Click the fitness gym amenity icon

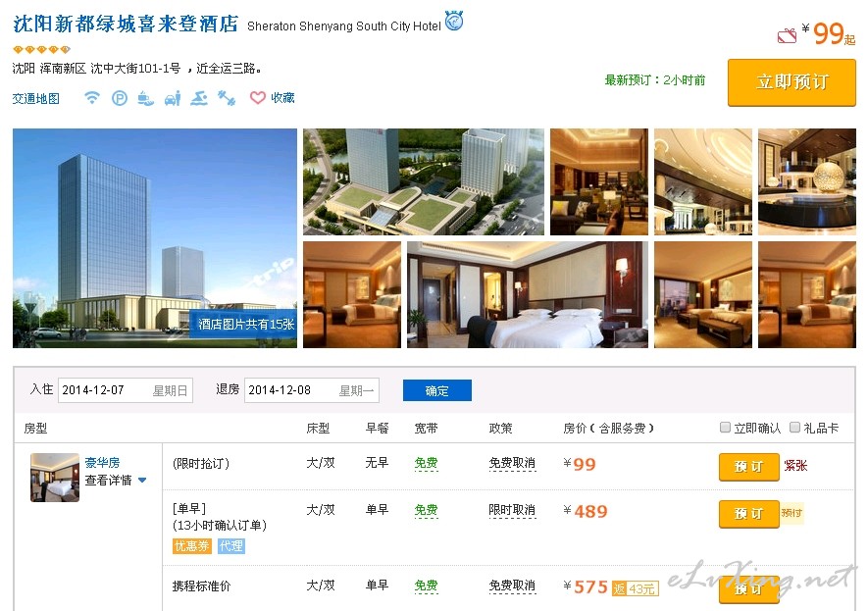(x=227, y=98)
